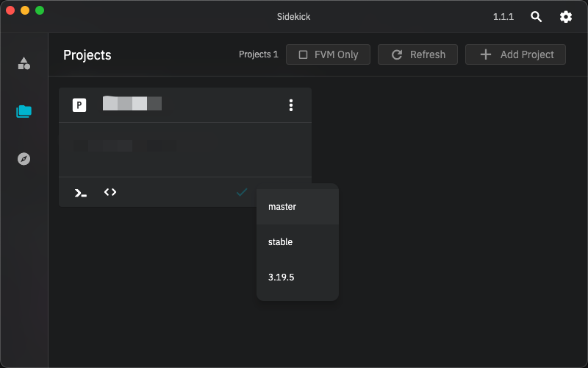Choose stable from the version menu
This screenshot has width=588, height=368.
pos(298,242)
